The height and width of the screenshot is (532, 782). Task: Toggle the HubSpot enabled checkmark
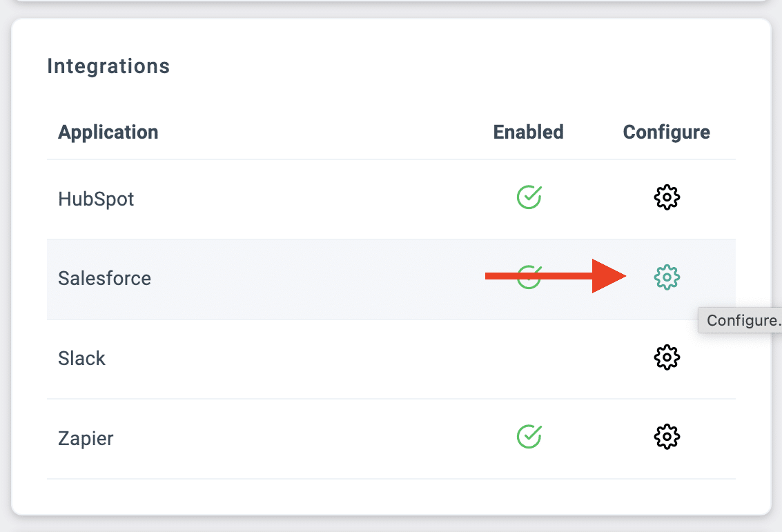[529, 198]
